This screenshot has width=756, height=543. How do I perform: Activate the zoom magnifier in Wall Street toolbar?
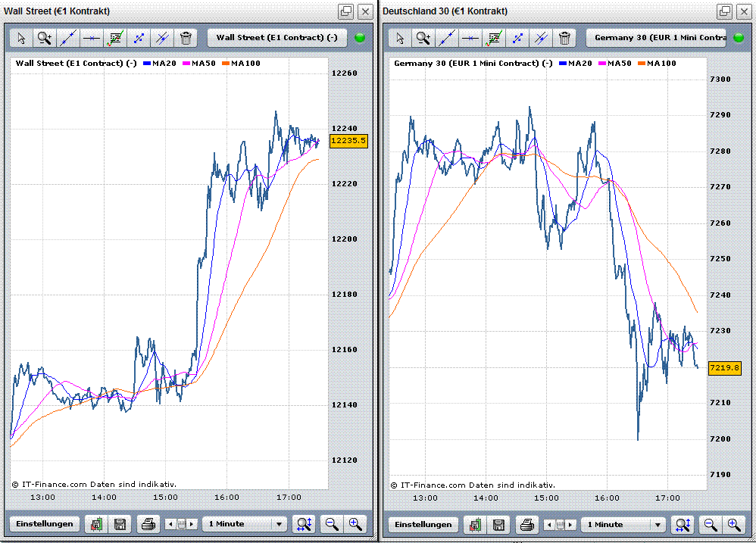(x=45, y=38)
